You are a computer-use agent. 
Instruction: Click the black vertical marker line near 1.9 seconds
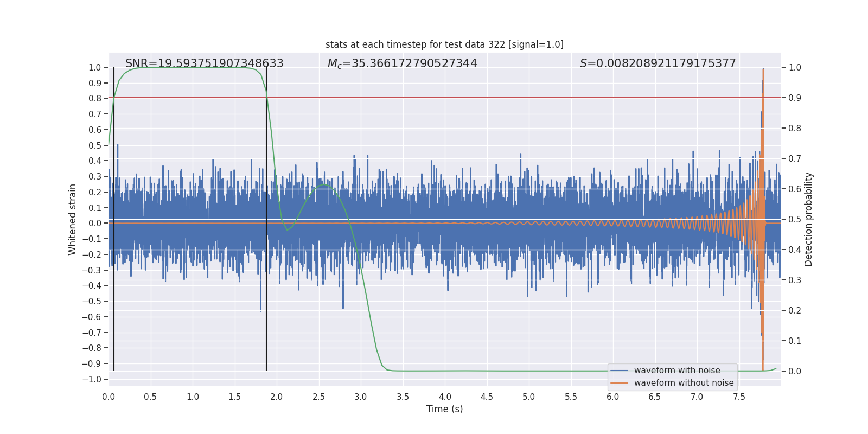click(x=266, y=219)
